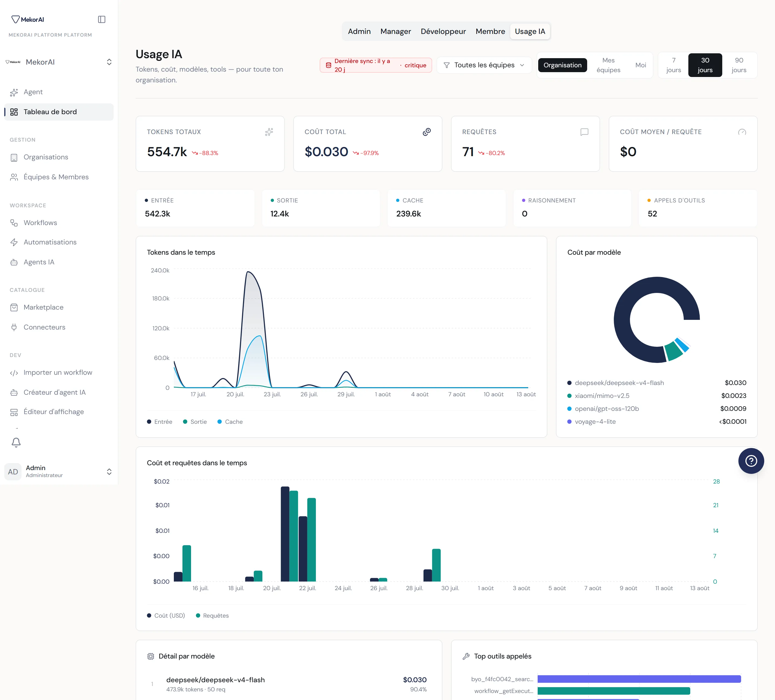This screenshot has height=700, width=775.
Task: Click the Organisations building icon
Action: [14, 157]
